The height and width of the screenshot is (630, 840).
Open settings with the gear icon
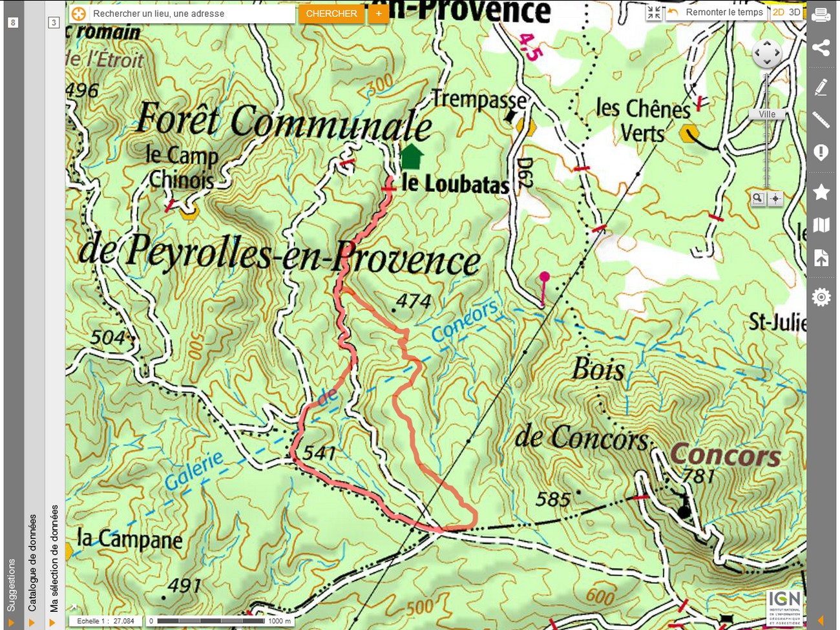click(821, 297)
